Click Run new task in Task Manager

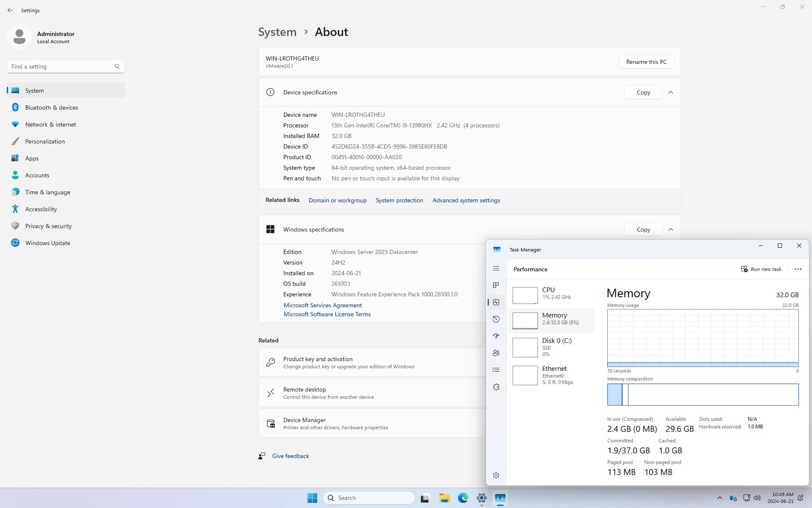pyautogui.click(x=761, y=269)
